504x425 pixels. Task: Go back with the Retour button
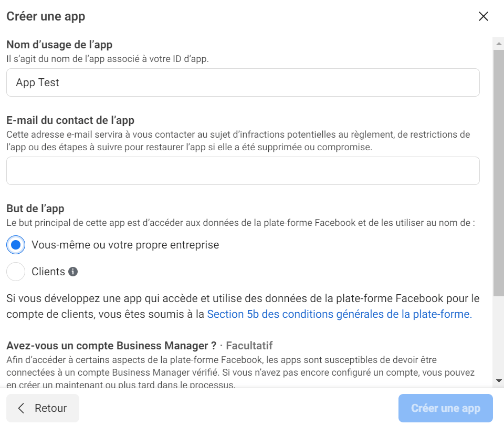click(43, 408)
